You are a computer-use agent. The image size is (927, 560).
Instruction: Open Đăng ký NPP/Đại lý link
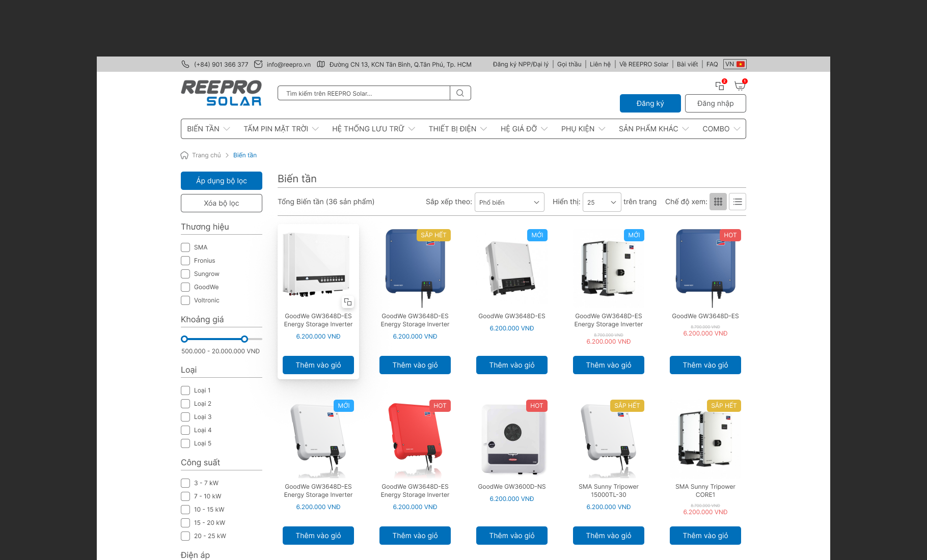tap(521, 64)
